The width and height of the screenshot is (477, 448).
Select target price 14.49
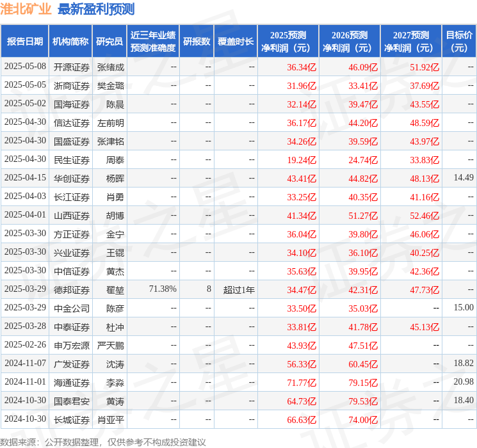[x=464, y=177]
